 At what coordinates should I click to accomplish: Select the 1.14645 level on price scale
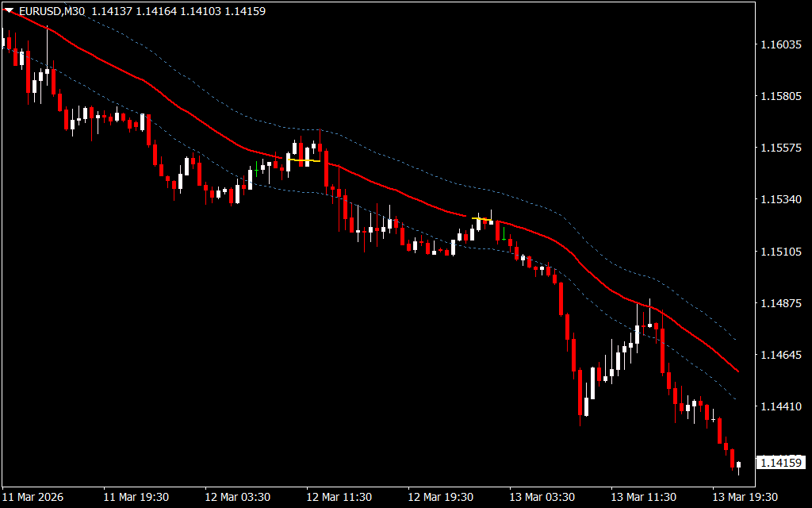pyautogui.click(x=780, y=355)
